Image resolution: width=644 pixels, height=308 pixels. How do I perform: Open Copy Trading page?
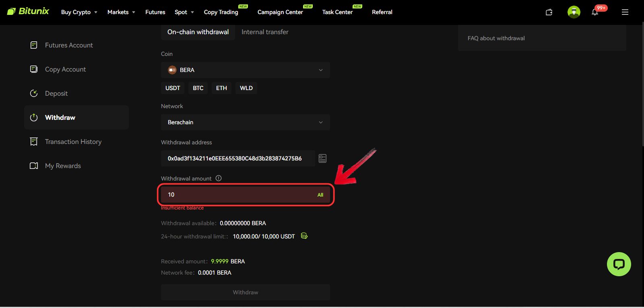click(221, 12)
